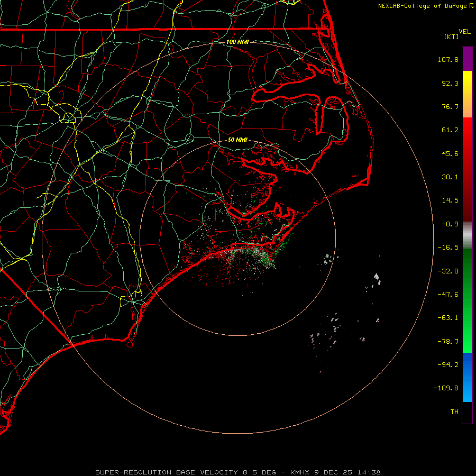Click the 100 NMI range ring label

tap(237, 42)
